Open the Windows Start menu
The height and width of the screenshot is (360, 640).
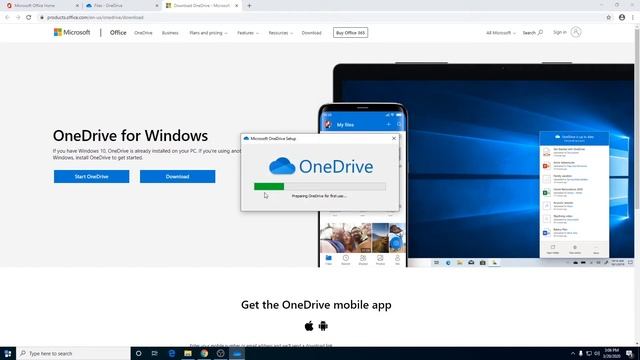click(8, 353)
